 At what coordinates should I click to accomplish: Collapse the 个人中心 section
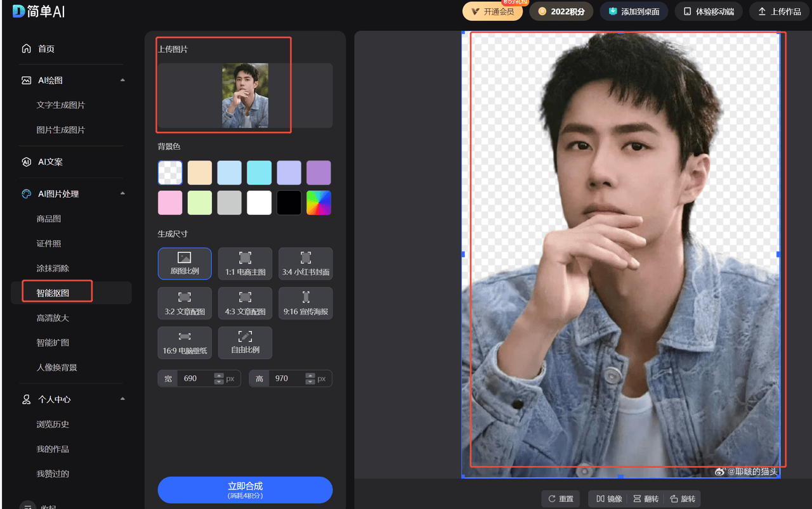122,399
